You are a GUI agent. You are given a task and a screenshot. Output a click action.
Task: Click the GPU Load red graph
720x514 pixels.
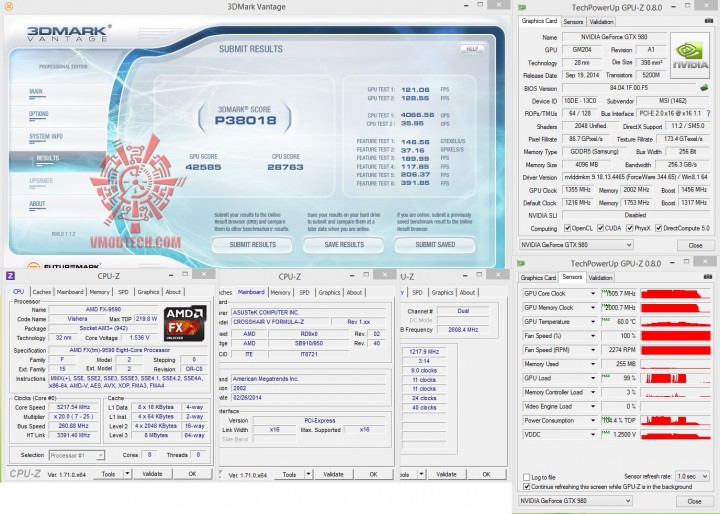[675, 378]
